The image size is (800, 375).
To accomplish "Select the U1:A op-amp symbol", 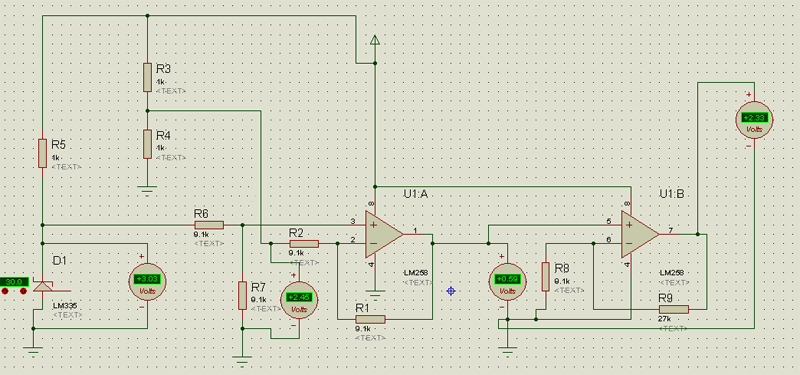I will click(383, 234).
